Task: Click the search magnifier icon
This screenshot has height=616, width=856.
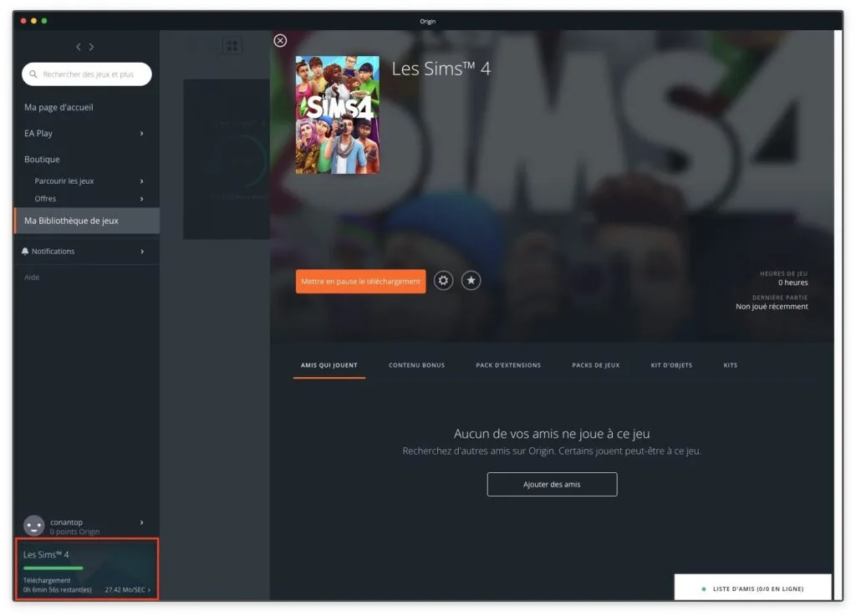Action: 33,74
